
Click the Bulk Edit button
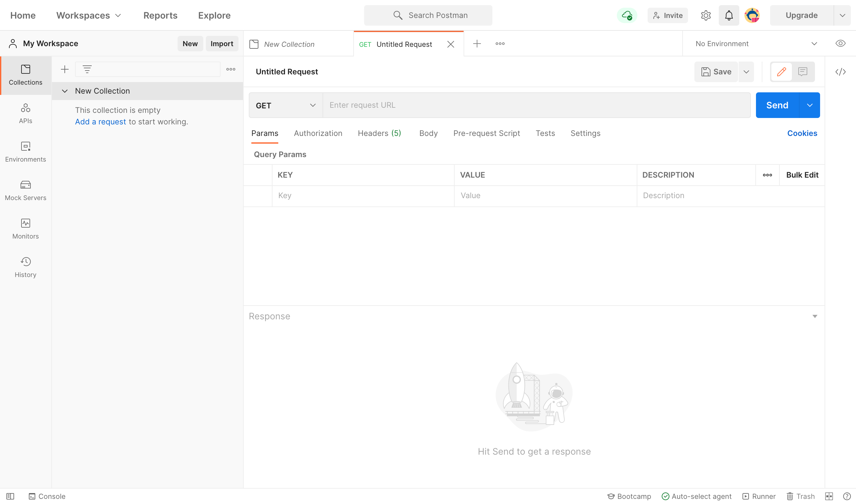click(x=801, y=175)
